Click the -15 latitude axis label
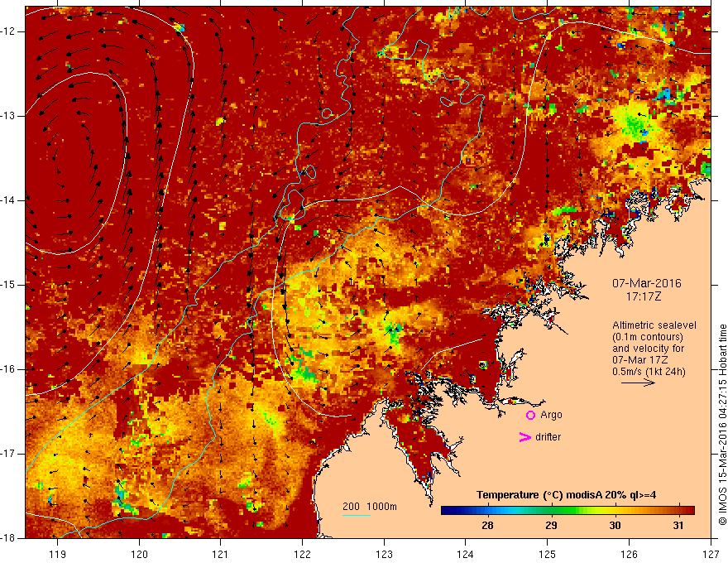The width and height of the screenshot is (728, 563). tap(9, 285)
